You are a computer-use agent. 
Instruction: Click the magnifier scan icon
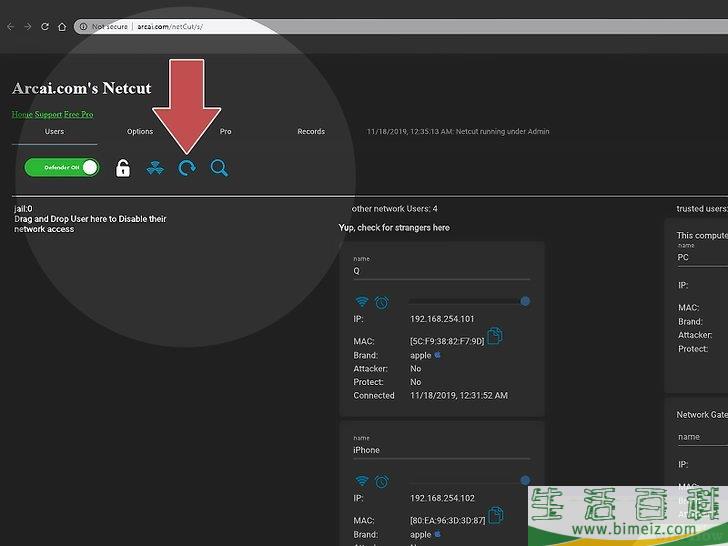tap(219, 168)
